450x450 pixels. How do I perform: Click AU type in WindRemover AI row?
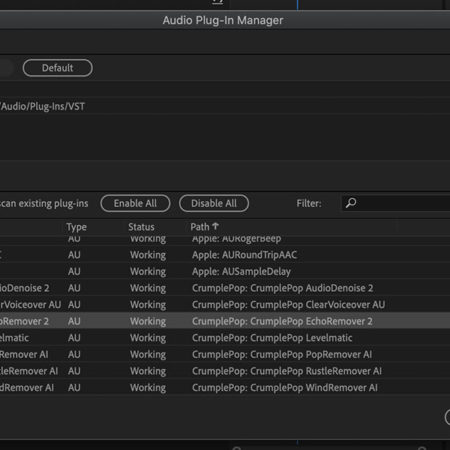tap(74, 388)
